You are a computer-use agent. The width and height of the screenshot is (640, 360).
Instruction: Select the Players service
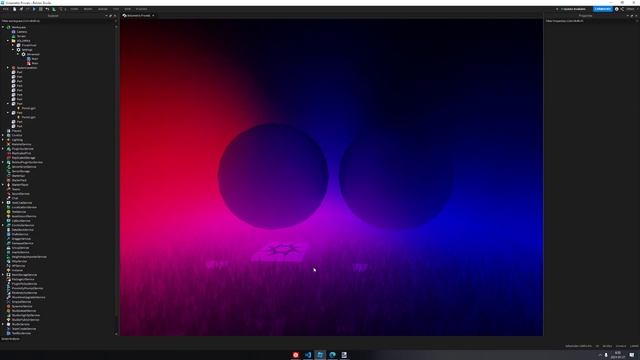click(x=16, y=131)
